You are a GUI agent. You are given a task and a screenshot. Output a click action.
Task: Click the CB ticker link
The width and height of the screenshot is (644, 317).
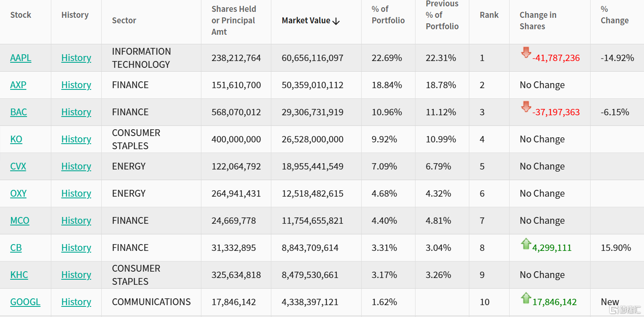pos(16,247)
